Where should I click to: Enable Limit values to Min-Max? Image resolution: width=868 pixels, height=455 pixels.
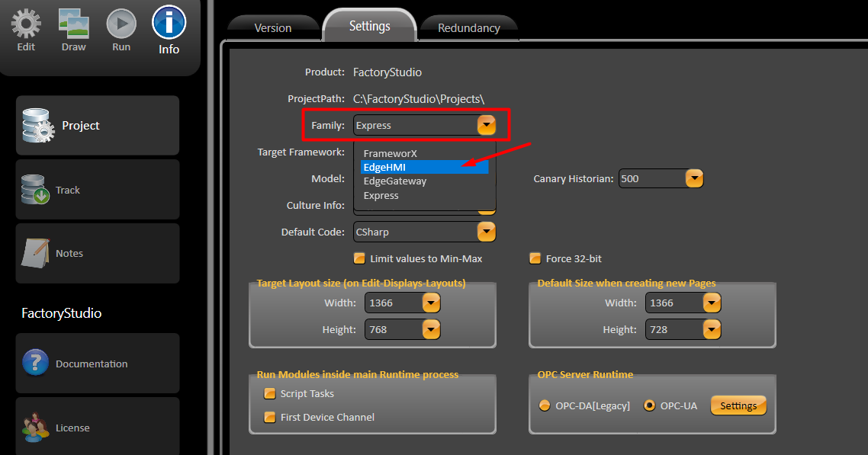(360, 258)
